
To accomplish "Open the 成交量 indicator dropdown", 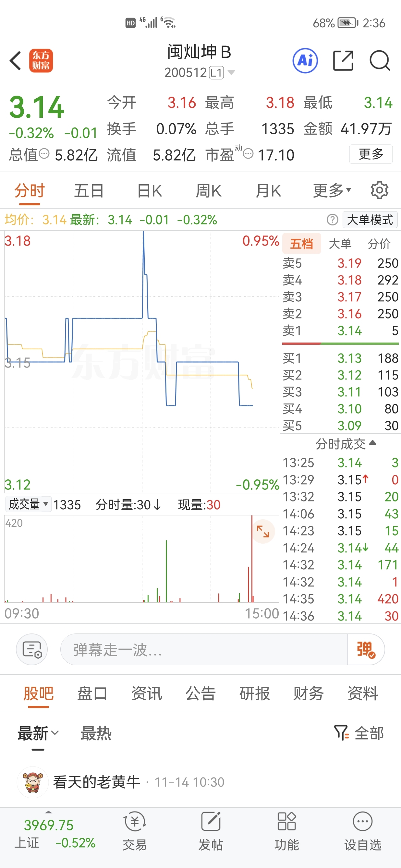I will pyautogui.click(x=28, y=504).
